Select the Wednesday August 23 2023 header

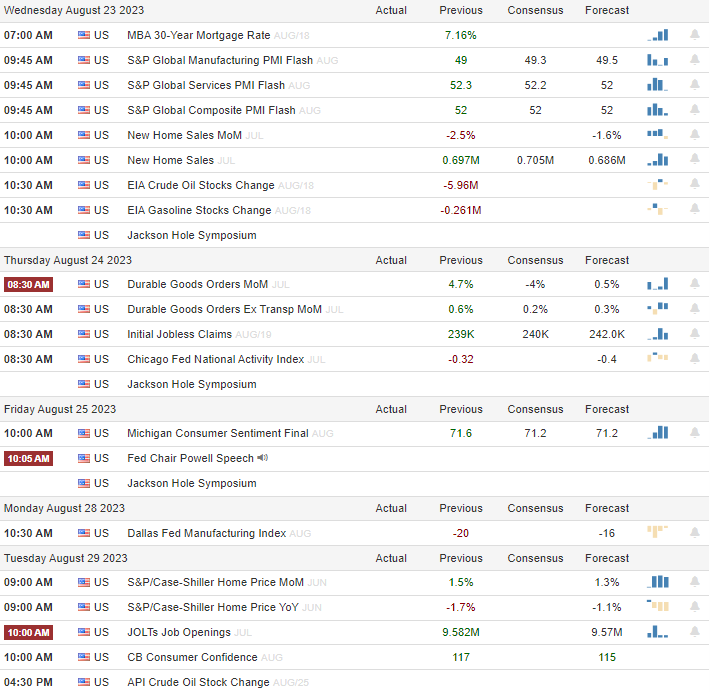click(x=74, y=10)
